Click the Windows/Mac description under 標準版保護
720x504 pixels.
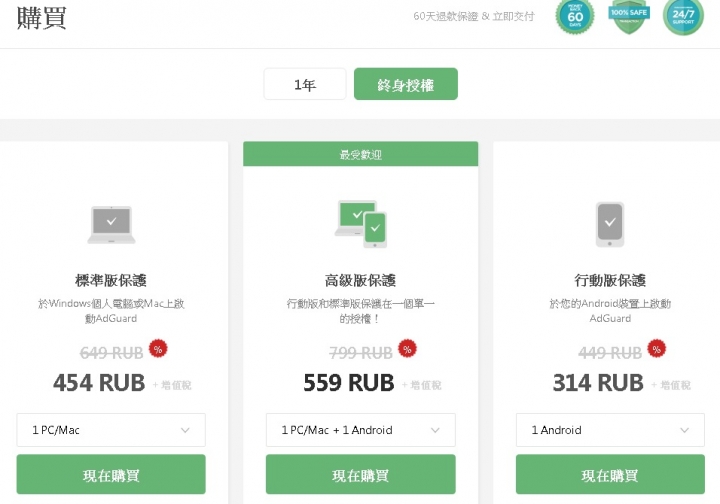(x=111, y=311)
